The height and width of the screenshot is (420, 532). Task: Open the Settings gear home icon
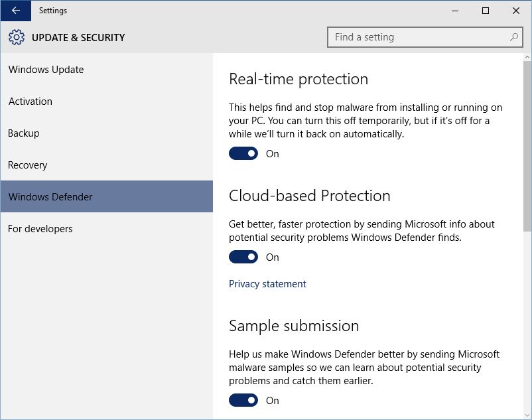coord(17,37)
